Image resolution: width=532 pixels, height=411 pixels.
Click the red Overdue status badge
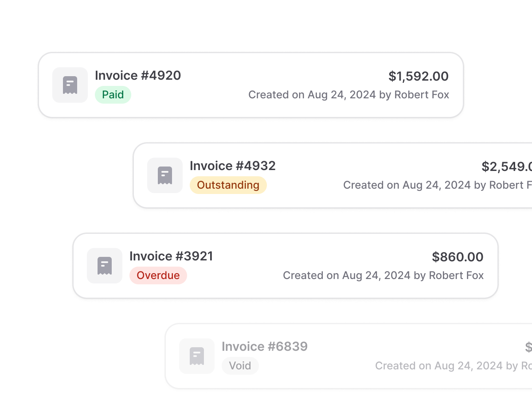pyautogui.click(x=158, y=275)
